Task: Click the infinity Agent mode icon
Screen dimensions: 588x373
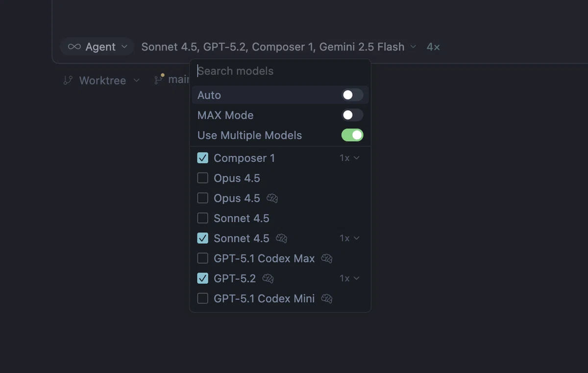Action: pyautogui.click(x=74, y=47)
